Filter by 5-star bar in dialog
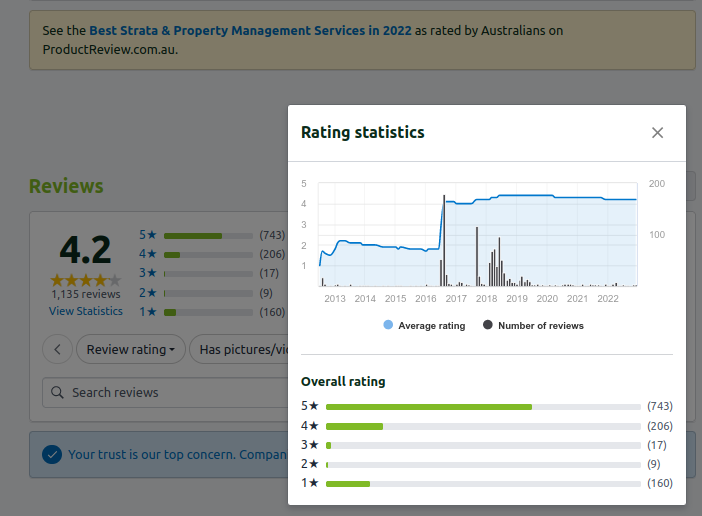Screen dimensions: 702x516 tap(483, 407)
